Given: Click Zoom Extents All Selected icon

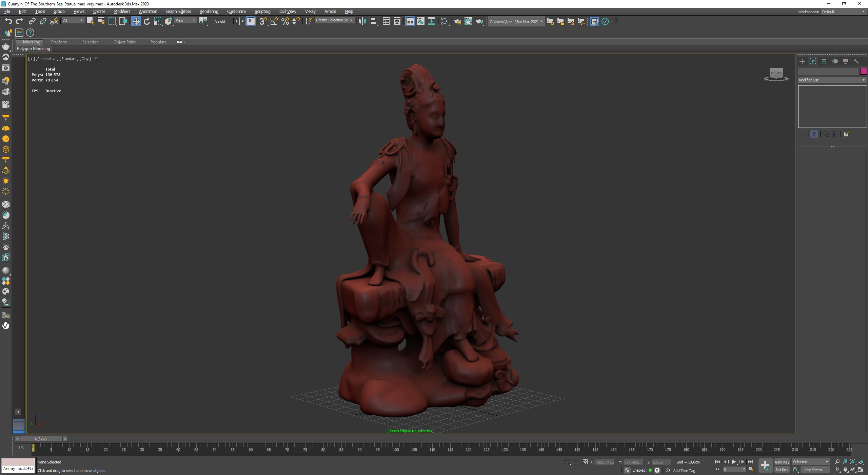Looking at the screenshot, I should point(861,462).
